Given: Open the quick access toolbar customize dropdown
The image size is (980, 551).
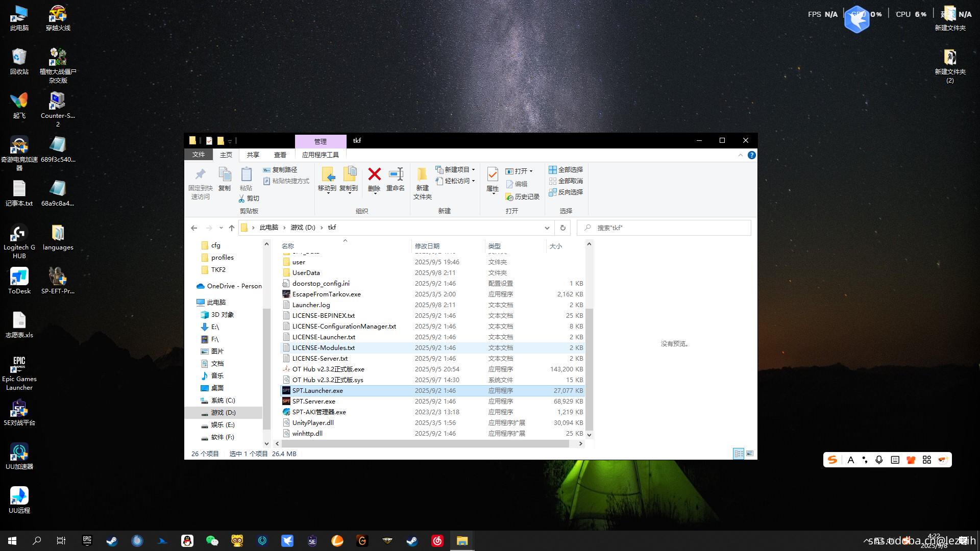Looking at the screenshot, I should click(x=230, y=141).
